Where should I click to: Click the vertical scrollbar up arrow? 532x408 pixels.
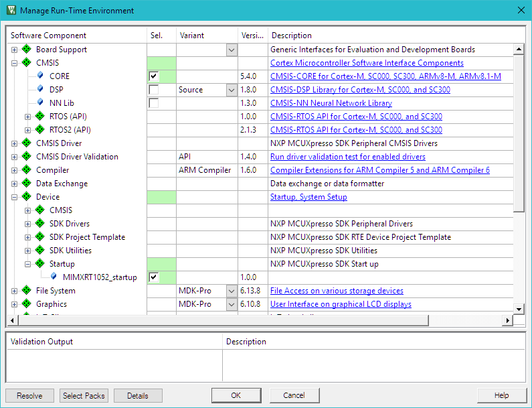(x=519, y=50)
